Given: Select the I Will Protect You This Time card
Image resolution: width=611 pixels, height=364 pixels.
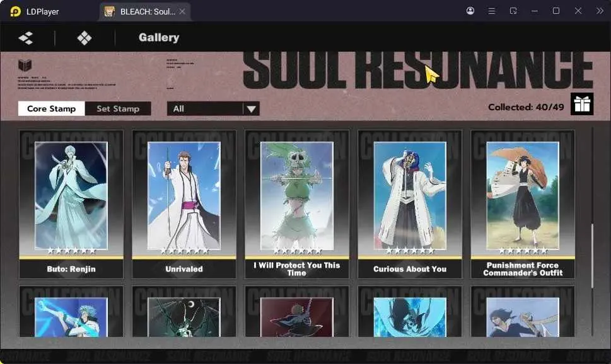Looking at the screenshot, I should [x=297, y=205].
